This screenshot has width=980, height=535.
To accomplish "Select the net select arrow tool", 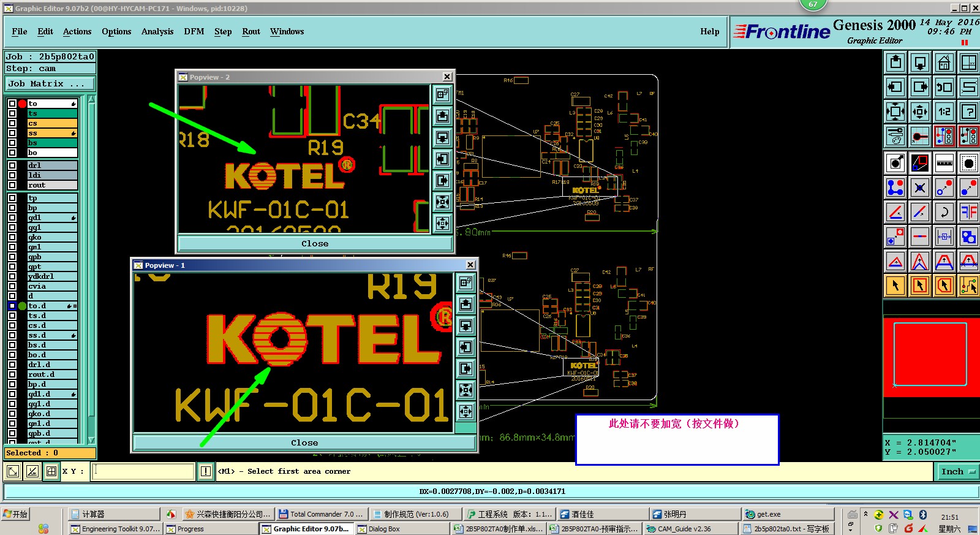I will 969,286.
